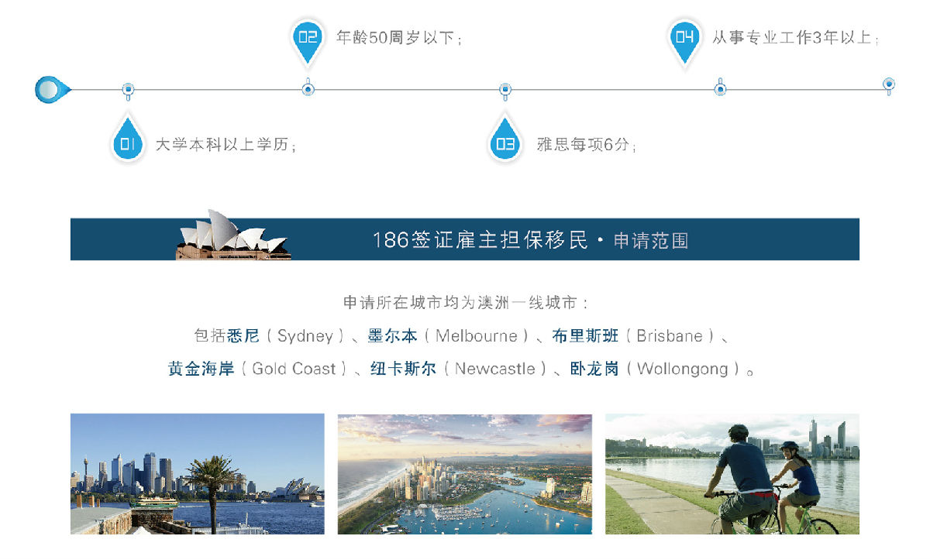The width and height of the screenshot is (930, 560).
Task: Select the 04 water-drop pin icon
Action: coord(684,40)
